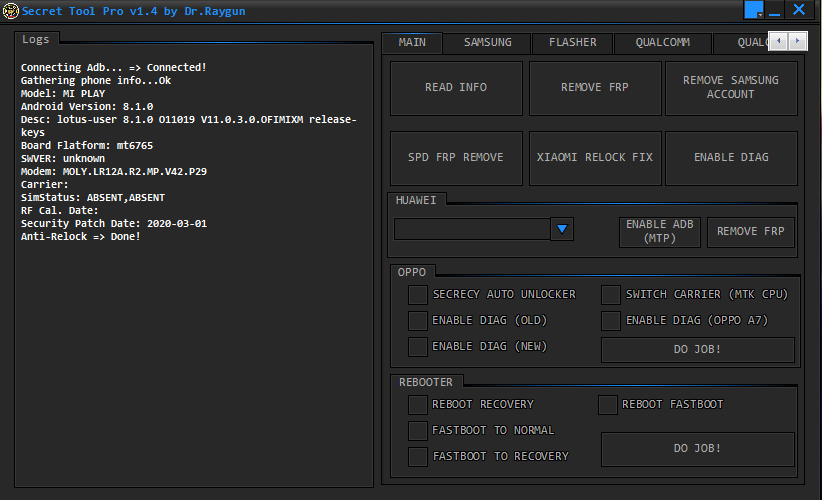Viewport: 822px width, 500px height.
Task: Switch to the MAIN tab
Action: pyautogui.click(x=412, y=42)
